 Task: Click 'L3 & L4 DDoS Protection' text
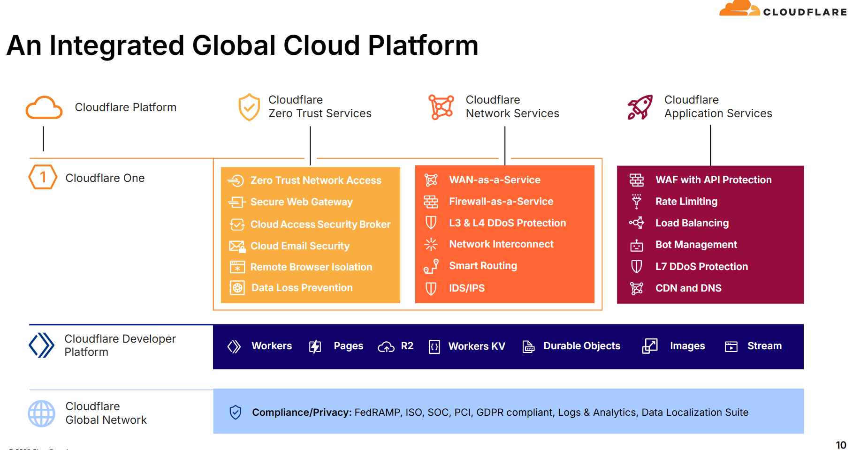(x=508, y=223)
